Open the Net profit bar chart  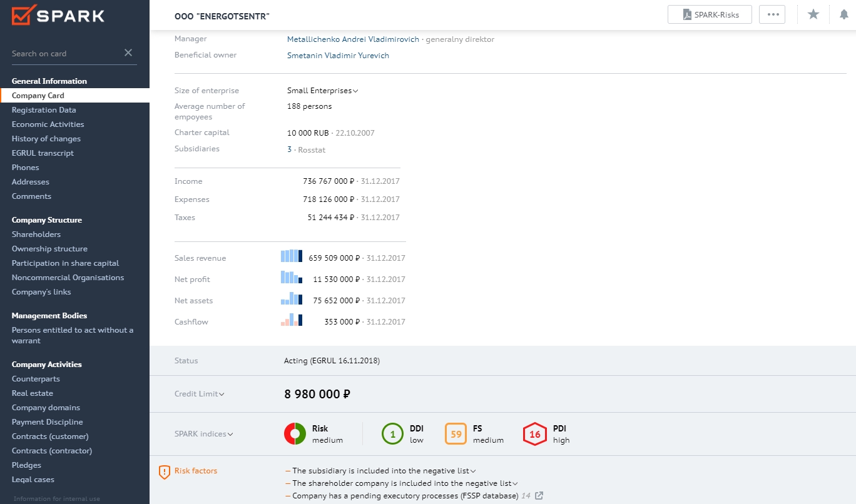pos(292,277)
